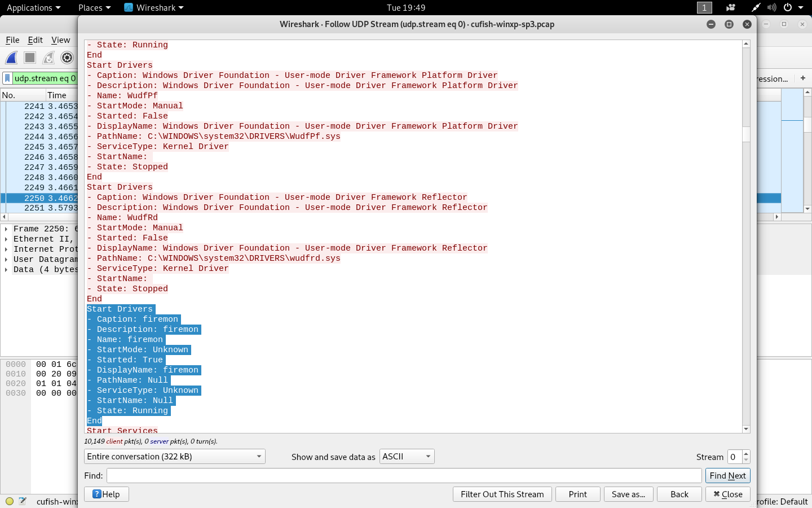
Task: Expand the Frame 2250 tree item
Action: click(6, 229)
